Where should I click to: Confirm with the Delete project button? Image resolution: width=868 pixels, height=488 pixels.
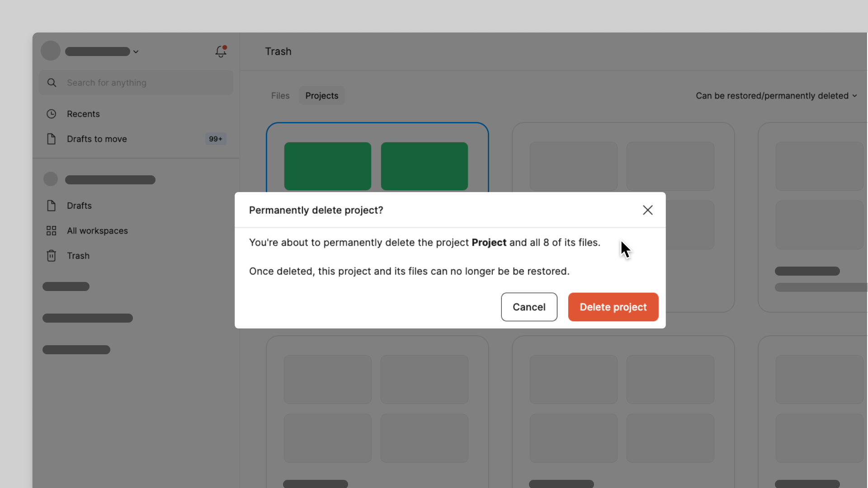coord(613,307)
